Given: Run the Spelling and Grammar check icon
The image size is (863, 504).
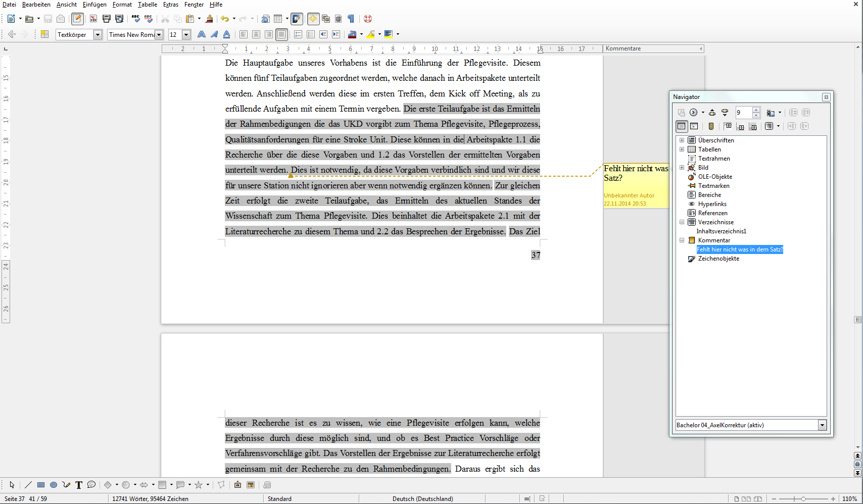Looking at the screenshot, I should click(136, 19).
